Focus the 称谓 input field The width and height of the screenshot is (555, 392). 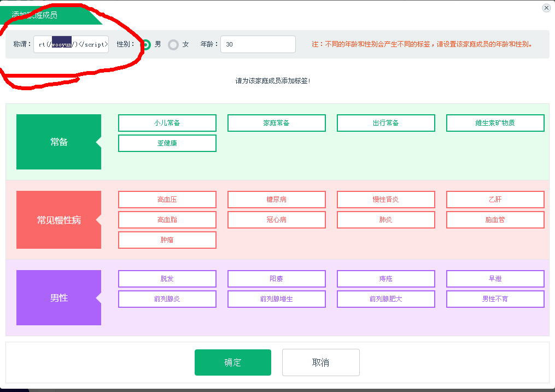click(71, 44)
